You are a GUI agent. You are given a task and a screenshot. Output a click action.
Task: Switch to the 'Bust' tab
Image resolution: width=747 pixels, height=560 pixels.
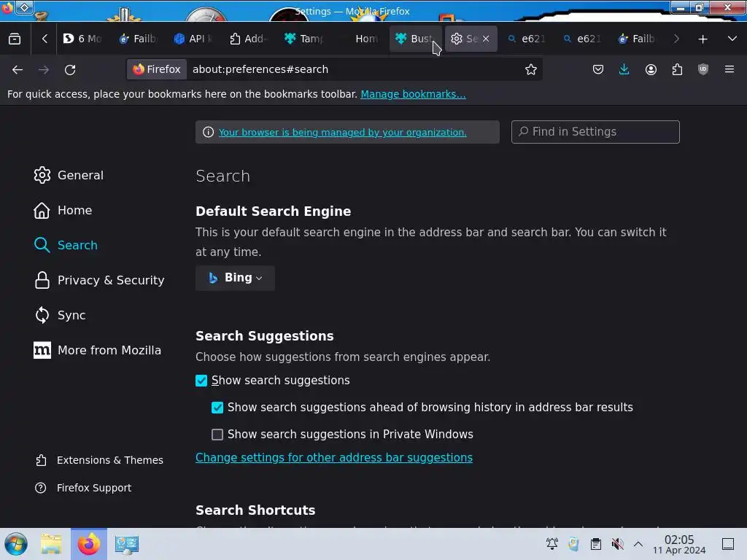click(415, 39)
